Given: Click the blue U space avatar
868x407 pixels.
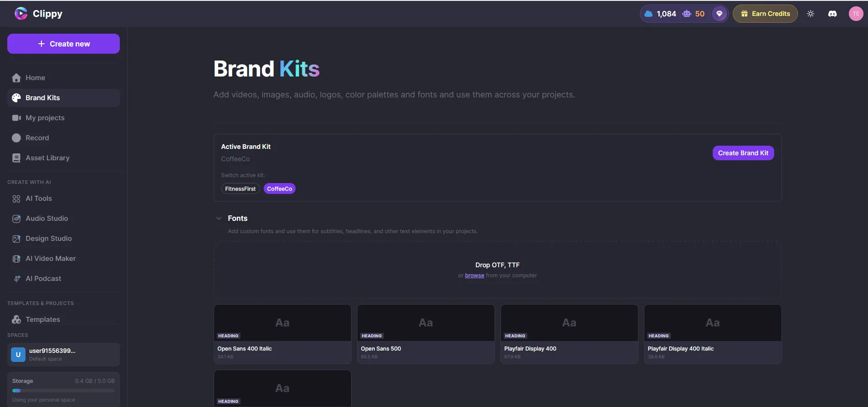Looking at the screenshot, I should 18,355.
